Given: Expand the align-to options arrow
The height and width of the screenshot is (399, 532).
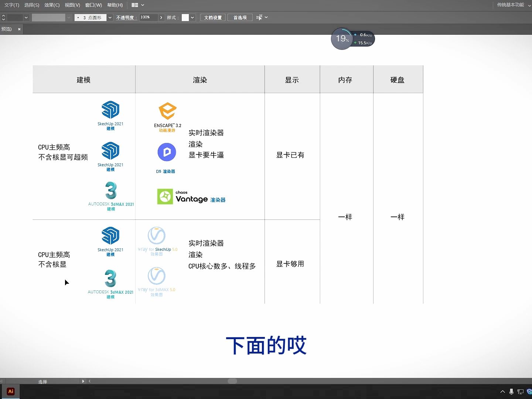Looking at the screenshot, I should tap(266, 17).
